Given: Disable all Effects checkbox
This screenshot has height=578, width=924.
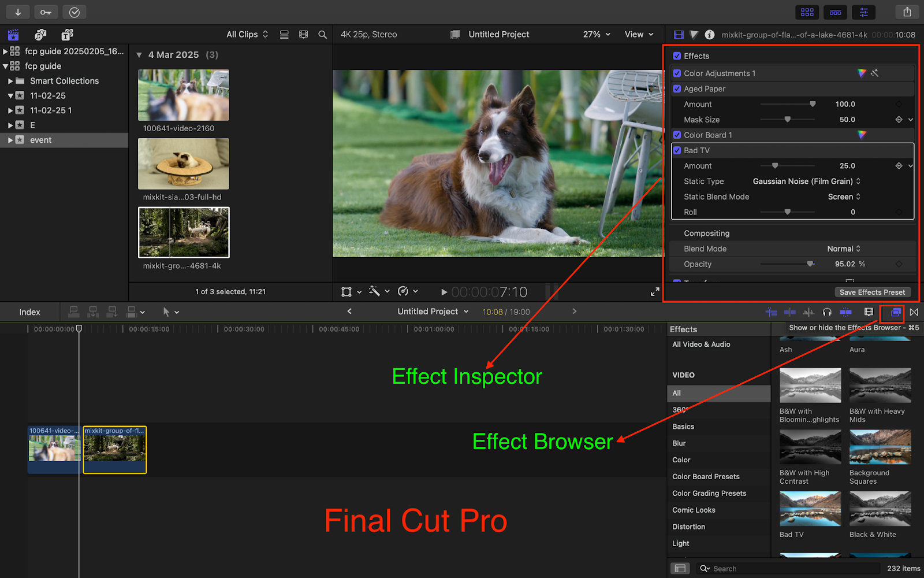Looking at the screenshot, I should (x=677, y=56).
